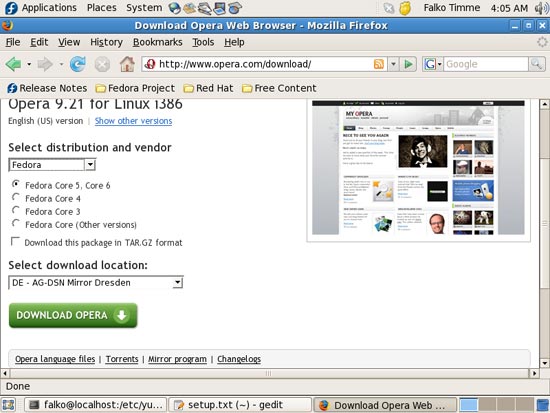Select Fedora Core 5, Core 6 radio button
The width and height of the screenshot is (550, 413).
point(15,184)
